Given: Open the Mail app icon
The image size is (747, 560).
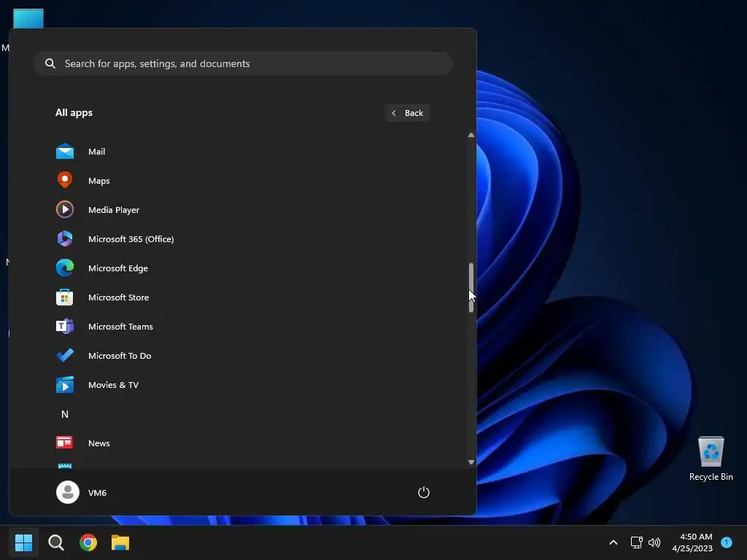Looking at the screenshot, I should click(x=65, y=152).
